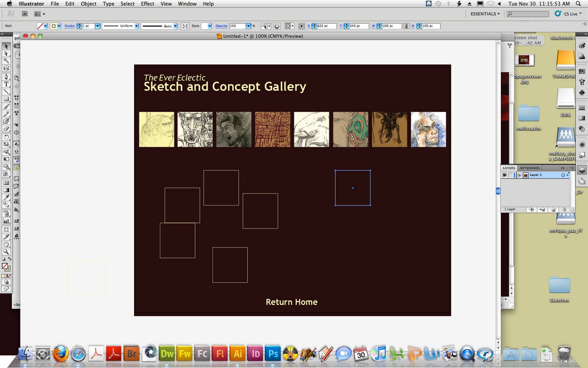Open the Window menu
This screenshot has width=588, height=368.
pos(187,4)
